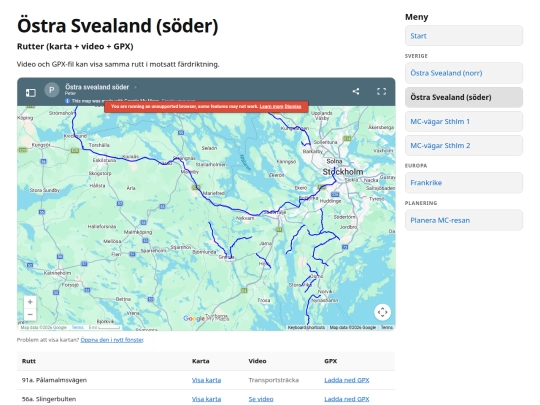Click the 'GPX' column header
Viewport: 540px width, 405px height.
pyautogui.click(x=331, y=361)
